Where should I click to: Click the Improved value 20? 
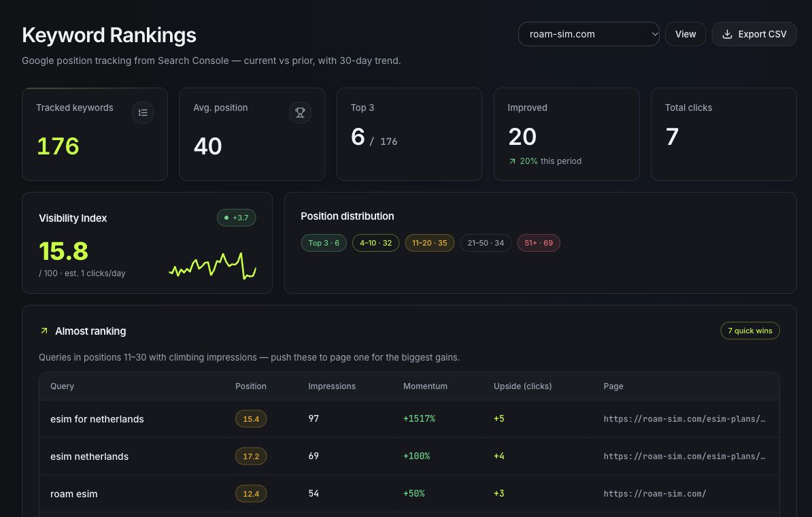pyautogui.click(x=522, y=137)
